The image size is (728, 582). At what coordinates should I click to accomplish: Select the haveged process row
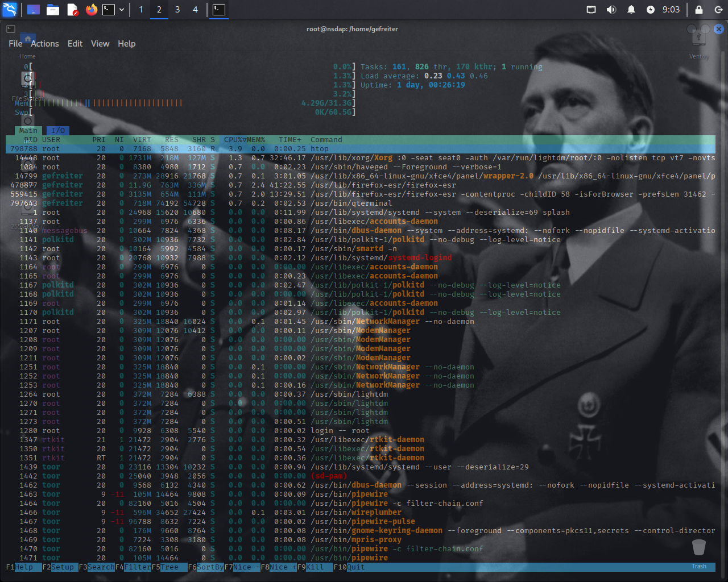pos(361,167)
